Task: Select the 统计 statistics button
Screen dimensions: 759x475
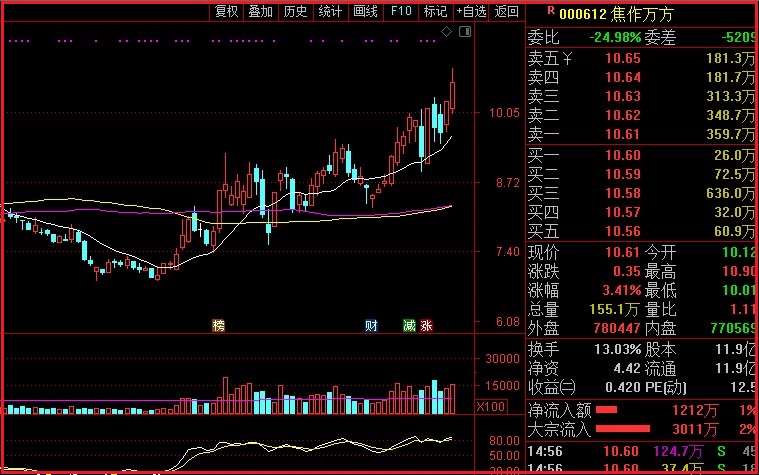Action: coord(331,11)
